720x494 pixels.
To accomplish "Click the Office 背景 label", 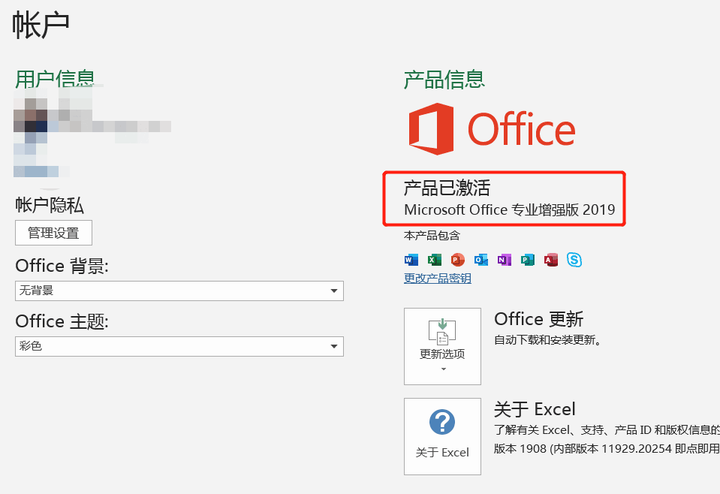I will tap(62, 266).
